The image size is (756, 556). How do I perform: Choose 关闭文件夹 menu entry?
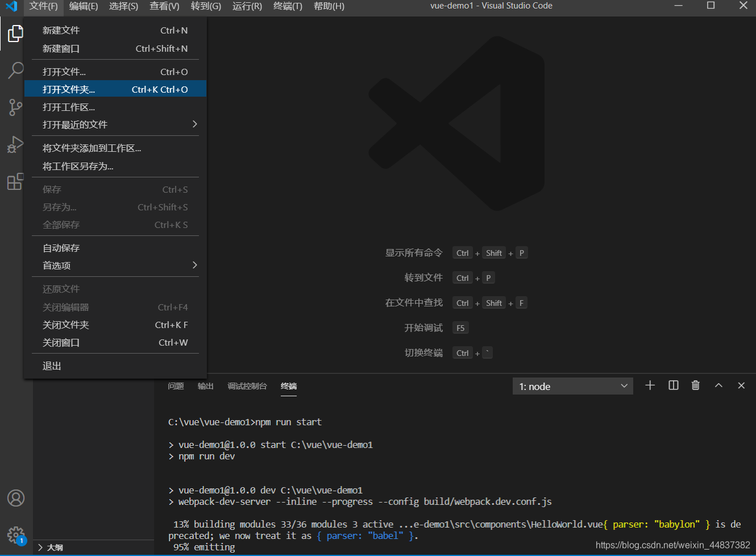tap(115, 325)
